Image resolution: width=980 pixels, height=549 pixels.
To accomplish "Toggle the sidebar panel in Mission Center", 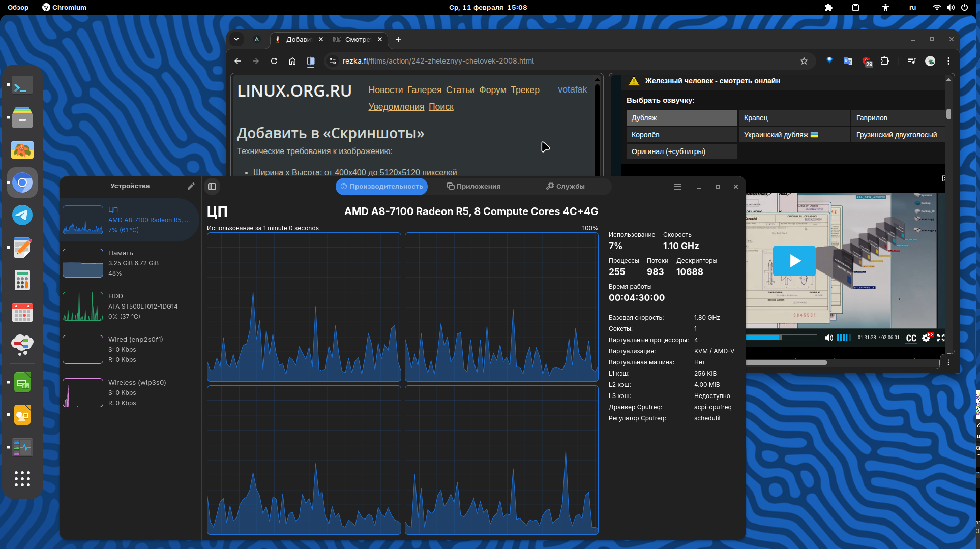I will pos(212,187).
